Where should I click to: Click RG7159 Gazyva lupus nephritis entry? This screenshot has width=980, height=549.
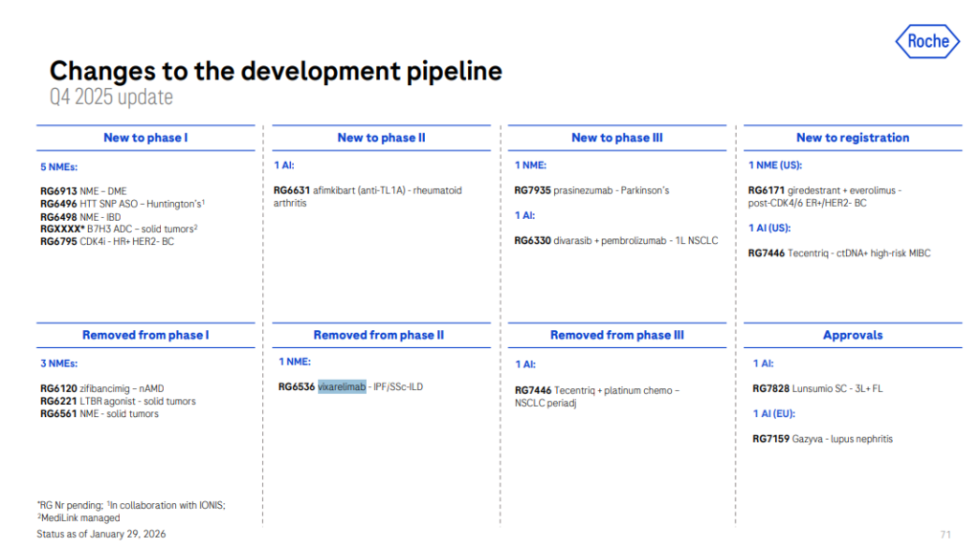[823, 439]
